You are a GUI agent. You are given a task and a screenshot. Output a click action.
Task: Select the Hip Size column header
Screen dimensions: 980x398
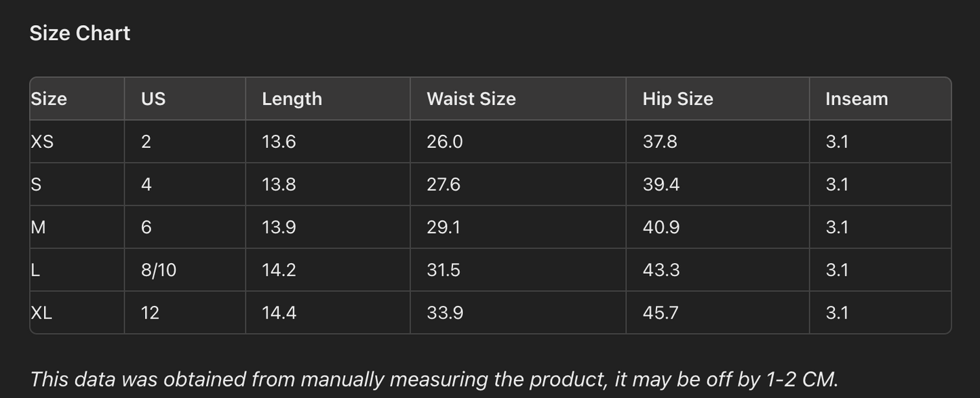tap(678, 99)
